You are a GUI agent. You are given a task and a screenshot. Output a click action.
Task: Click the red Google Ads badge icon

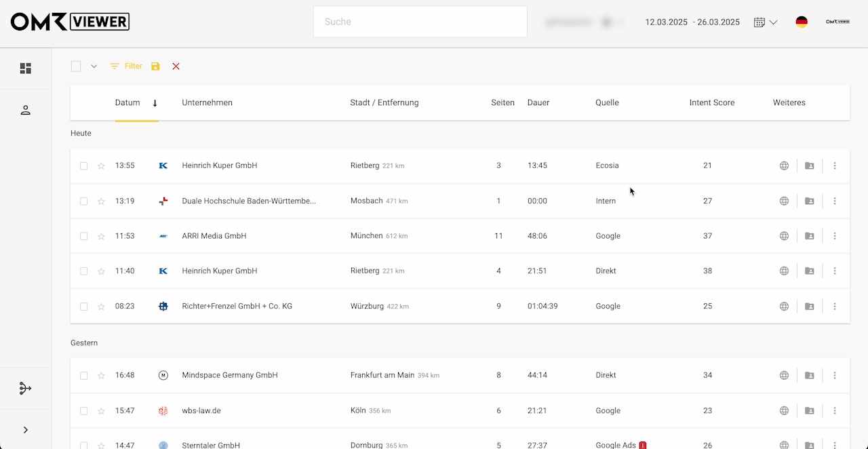point(643,446)
